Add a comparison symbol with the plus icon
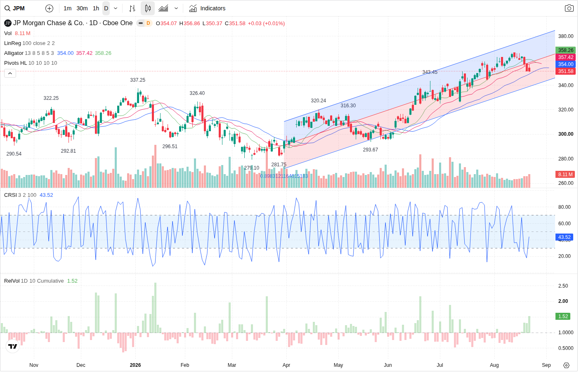The image size is (586, 392). (49, 8)
